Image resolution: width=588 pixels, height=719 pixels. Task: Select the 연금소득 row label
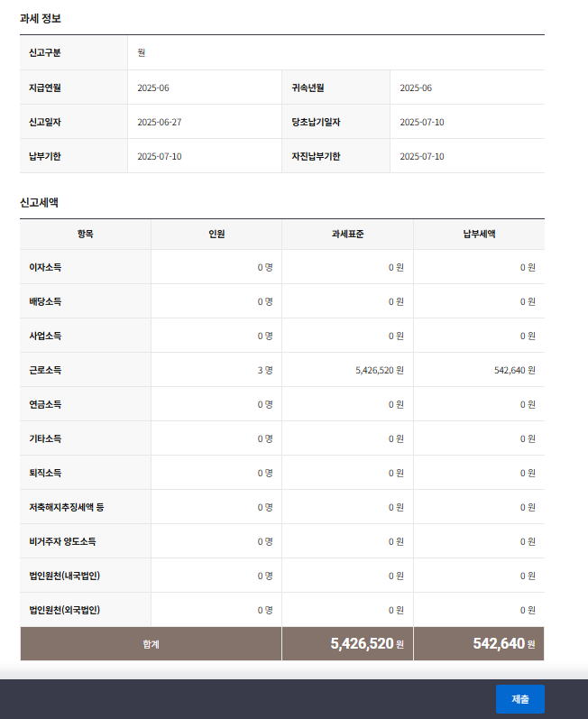[x=45, y=404]
